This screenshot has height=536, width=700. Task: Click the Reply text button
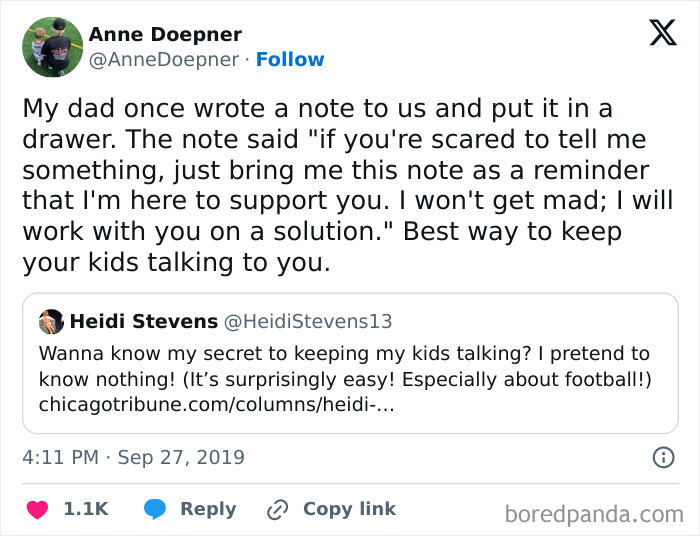click(x=208, y=509)
